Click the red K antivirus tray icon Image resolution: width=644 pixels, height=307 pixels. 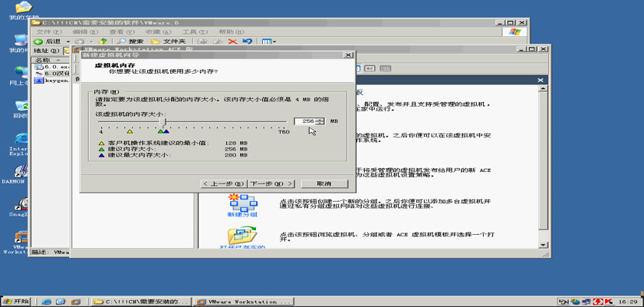[608, 302]
